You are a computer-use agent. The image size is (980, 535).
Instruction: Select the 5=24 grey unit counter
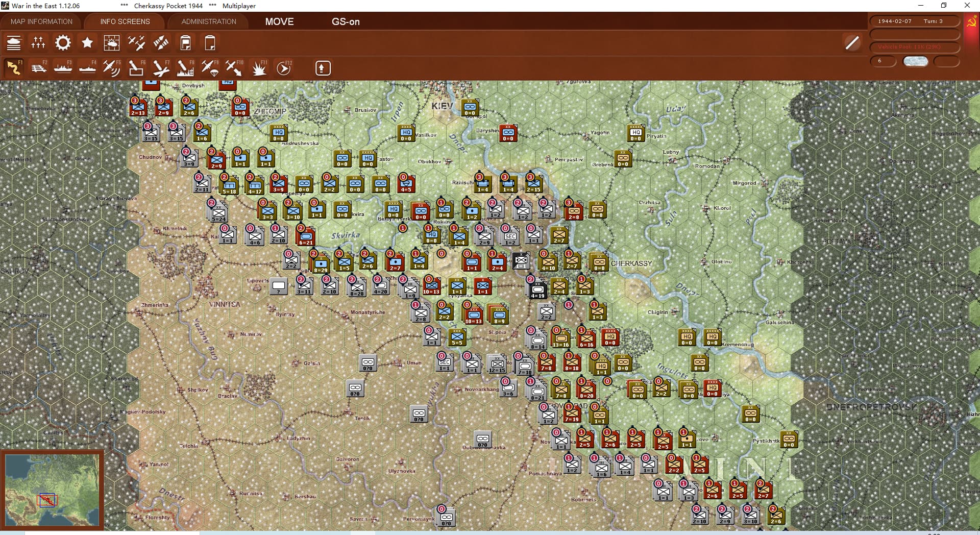pyautogui.click(x=218, y=212)
